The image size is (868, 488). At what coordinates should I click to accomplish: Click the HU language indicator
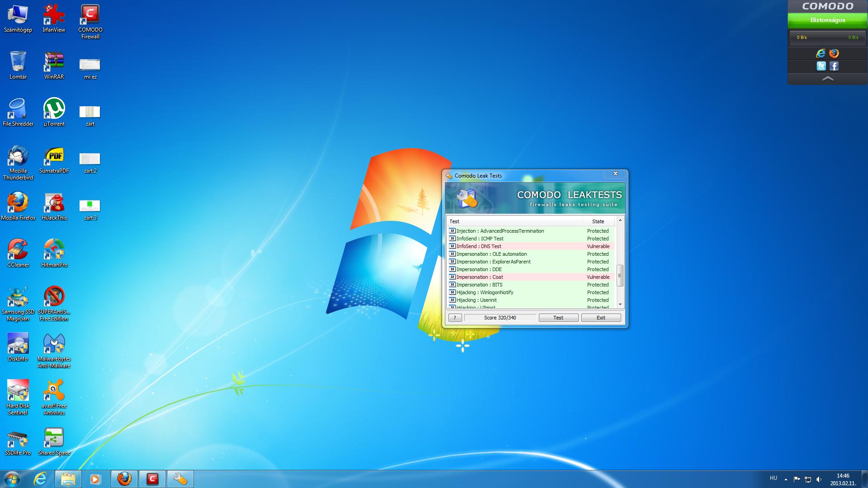[774, 478]
